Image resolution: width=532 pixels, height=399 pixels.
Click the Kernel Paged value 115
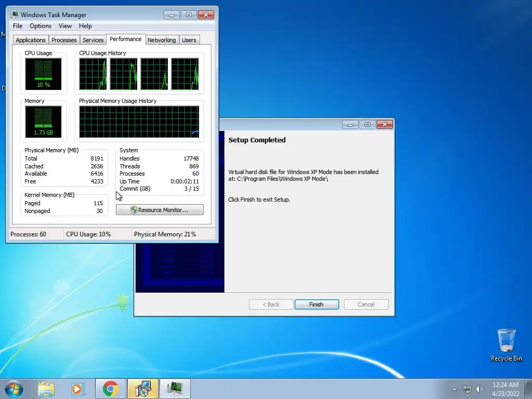pos(98,203)
